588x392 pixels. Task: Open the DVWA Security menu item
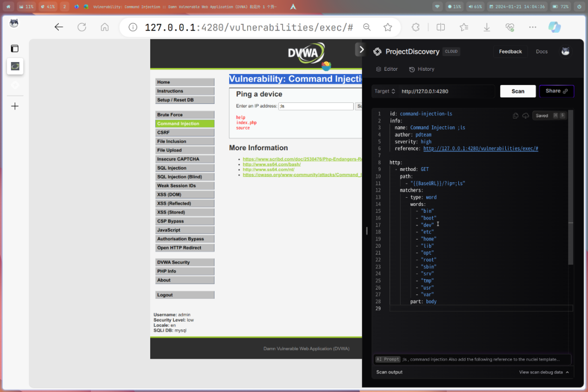pos(185,262)
